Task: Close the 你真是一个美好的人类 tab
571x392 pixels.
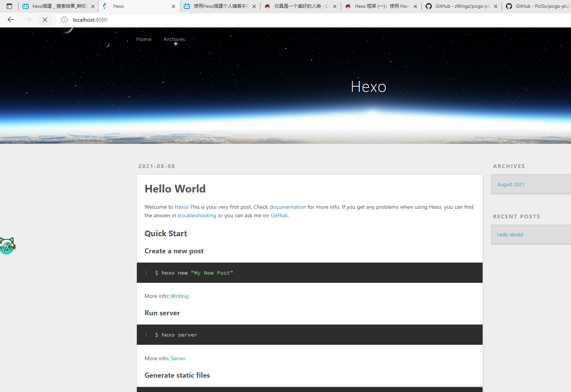Action: point(335,6)
